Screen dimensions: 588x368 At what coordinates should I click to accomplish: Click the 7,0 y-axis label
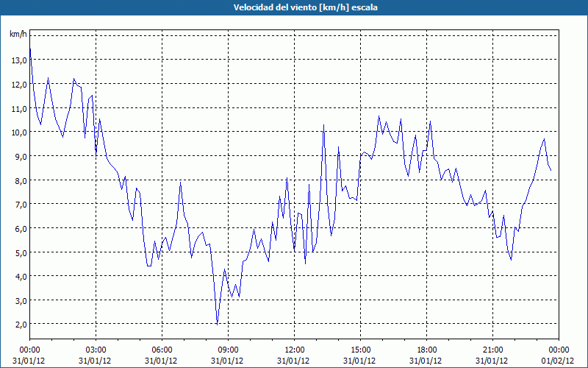pyautogui.click(x=21, y=205)
